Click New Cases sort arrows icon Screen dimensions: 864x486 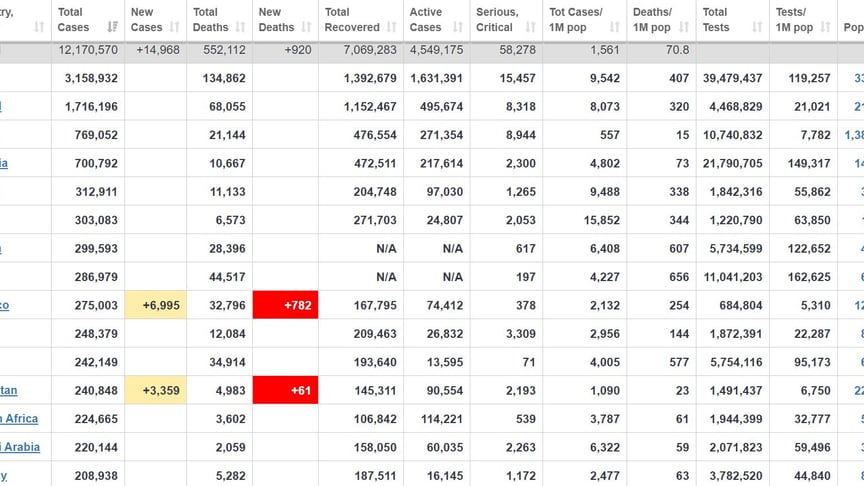pos(174,26)
